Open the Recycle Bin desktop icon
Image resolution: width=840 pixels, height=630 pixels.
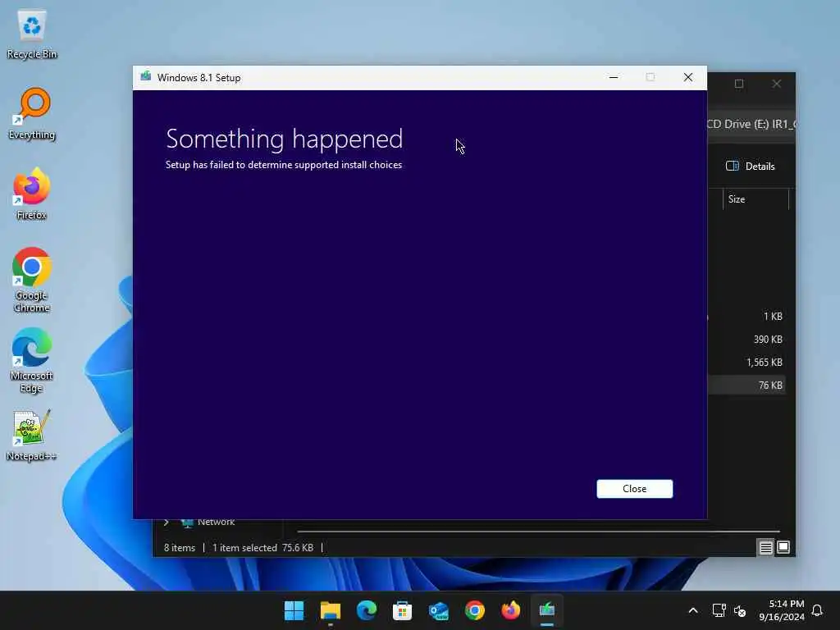32,34
